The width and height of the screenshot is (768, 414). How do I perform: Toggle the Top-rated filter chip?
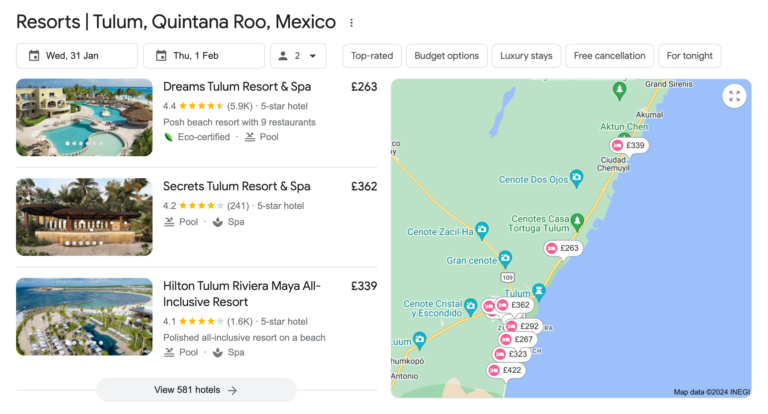click(372, 56)
